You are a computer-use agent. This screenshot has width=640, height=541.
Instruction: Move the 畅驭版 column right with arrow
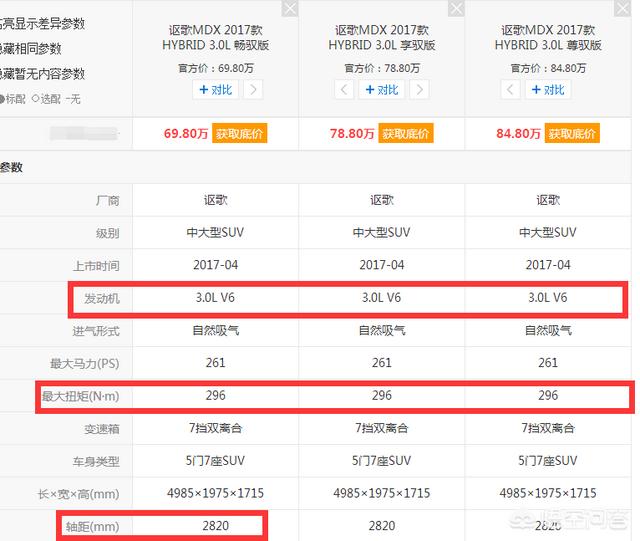pos(253,89)
